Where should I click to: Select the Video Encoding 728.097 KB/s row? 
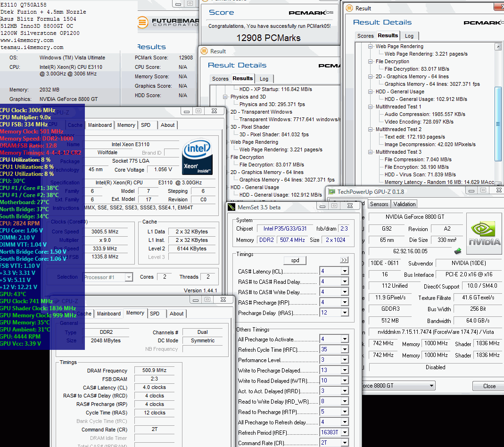[419, 122]
